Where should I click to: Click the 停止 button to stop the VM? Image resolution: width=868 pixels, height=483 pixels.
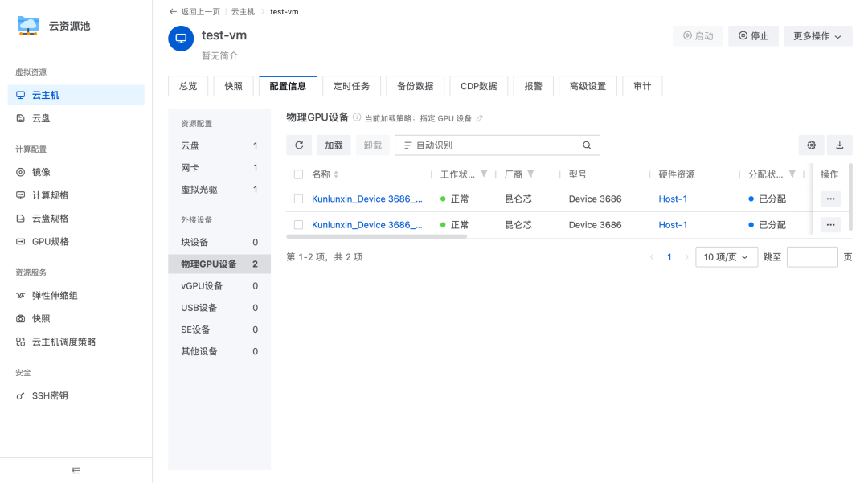753,36
